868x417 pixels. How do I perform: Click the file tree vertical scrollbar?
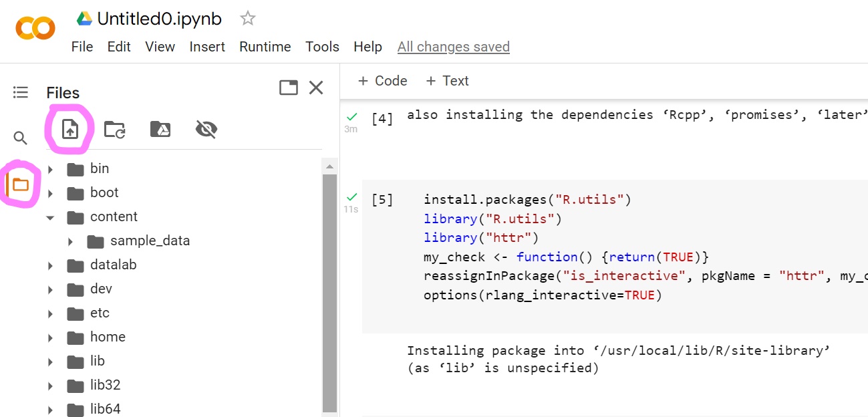329,287
